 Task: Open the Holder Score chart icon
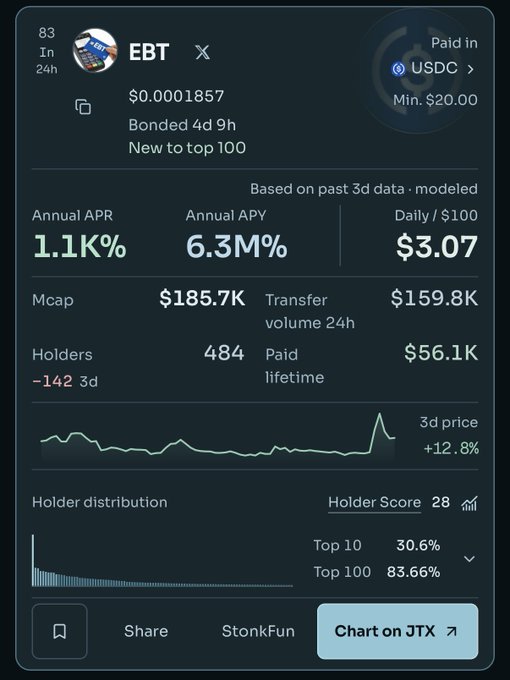pos(469,503)
